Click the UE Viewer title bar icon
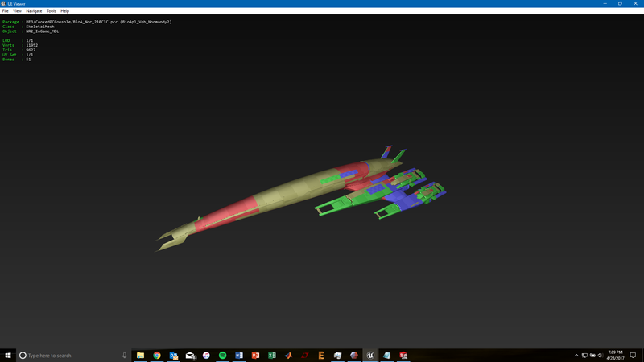Image resolution: width=644 pixels, height=362 pixels. coord(3,4)
